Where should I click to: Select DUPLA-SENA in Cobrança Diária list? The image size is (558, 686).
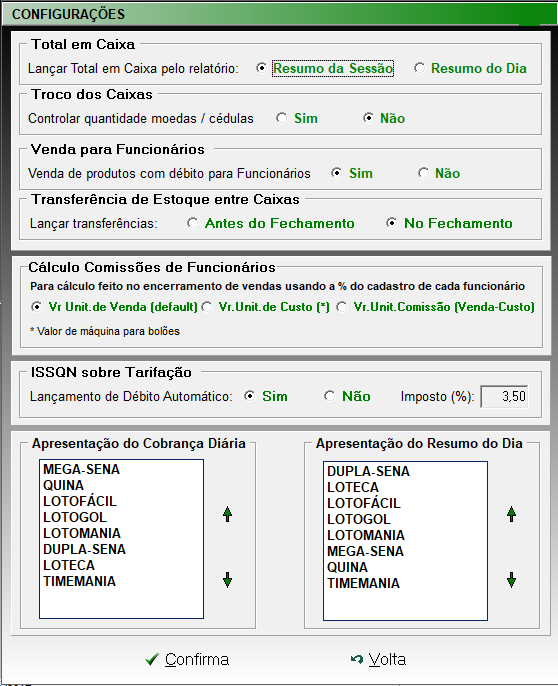[x=121, y=549]
